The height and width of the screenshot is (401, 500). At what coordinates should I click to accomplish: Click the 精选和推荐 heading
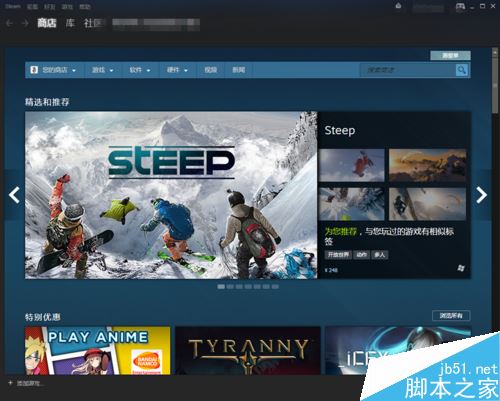(x=47, y=102)
